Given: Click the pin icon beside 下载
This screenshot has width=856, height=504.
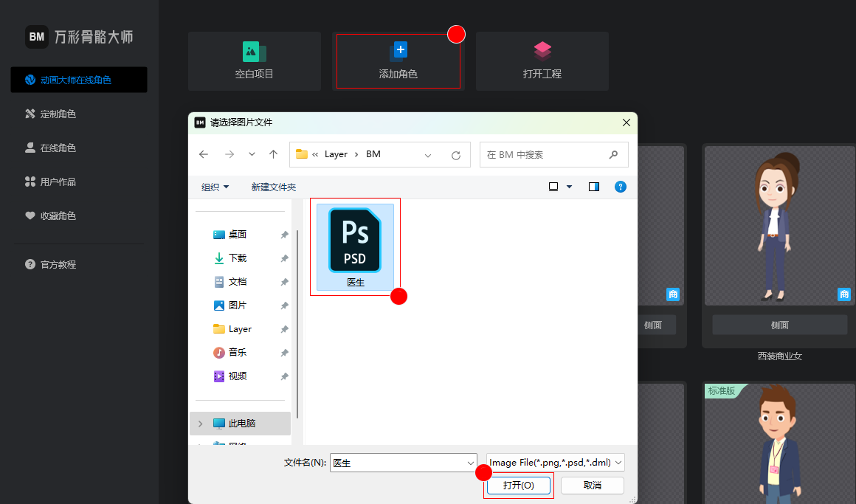Looking at the screenshot, I should click(284, 258).
